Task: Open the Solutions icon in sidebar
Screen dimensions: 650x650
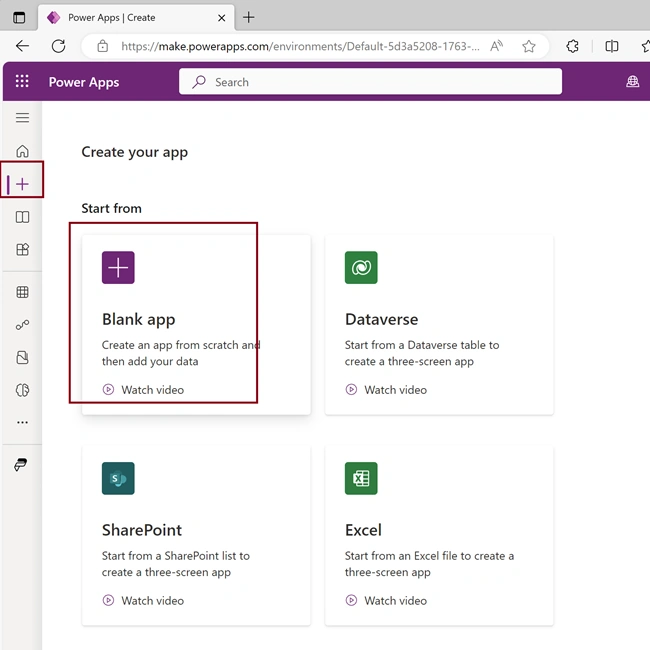Action: pyautogui.click(x=22, y=357)
